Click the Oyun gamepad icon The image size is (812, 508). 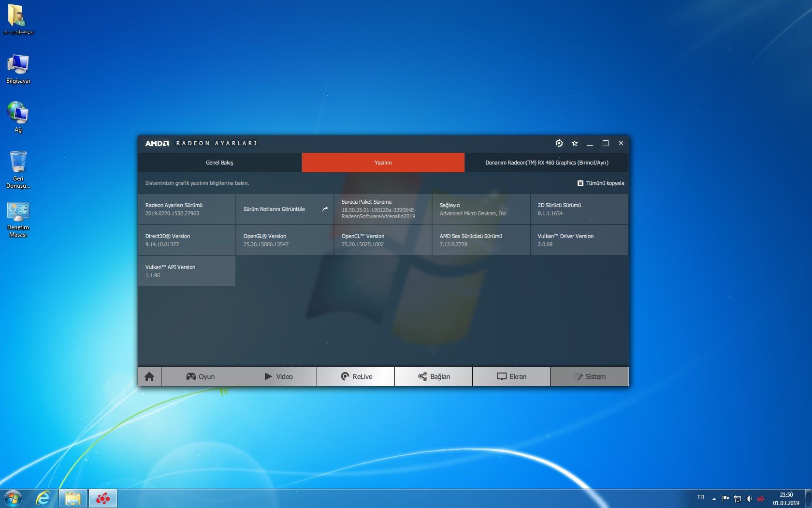(191, 376)
